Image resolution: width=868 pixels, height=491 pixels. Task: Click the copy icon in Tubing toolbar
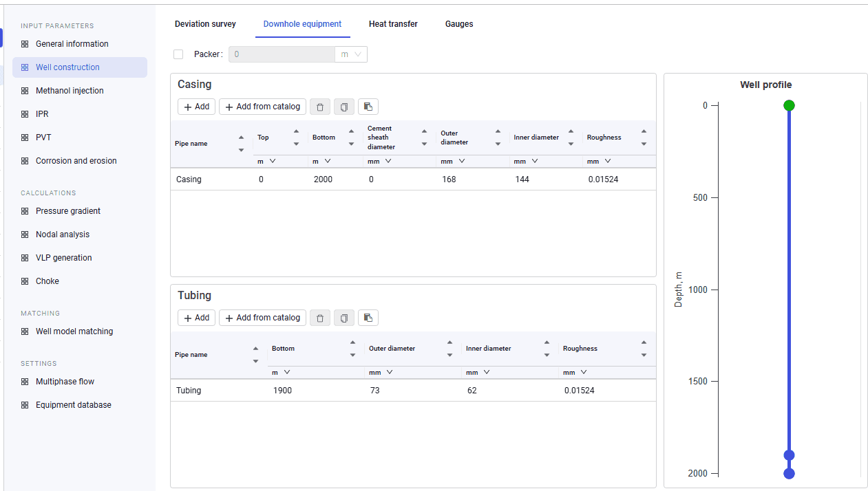click(344, 318)
